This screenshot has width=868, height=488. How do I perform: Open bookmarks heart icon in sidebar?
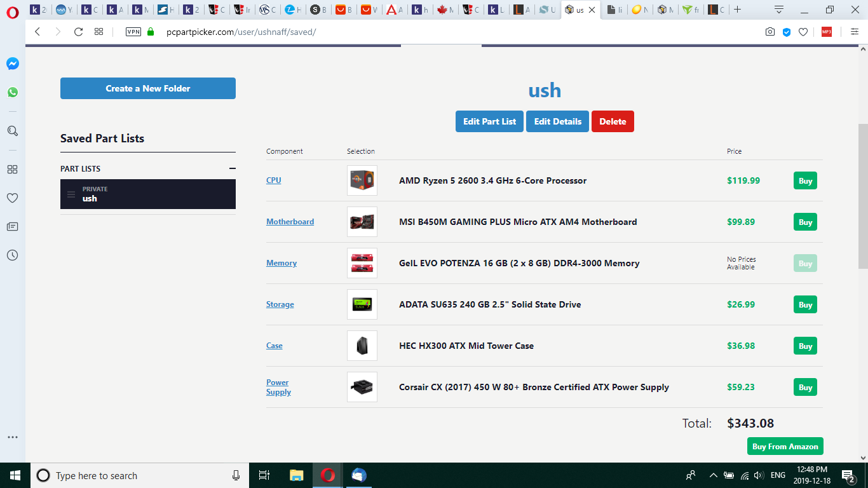(12, 198)
